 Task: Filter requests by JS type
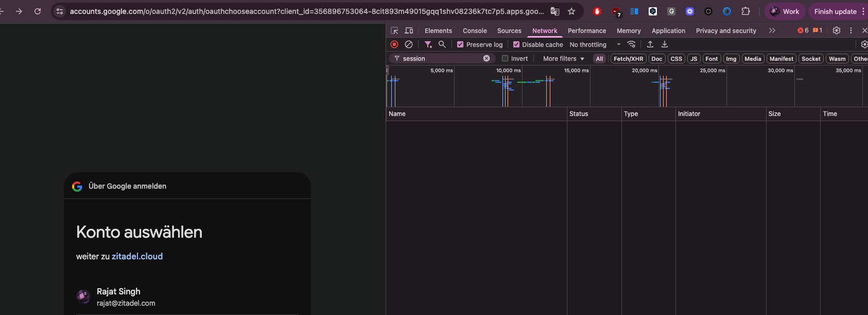coord(694,59)
